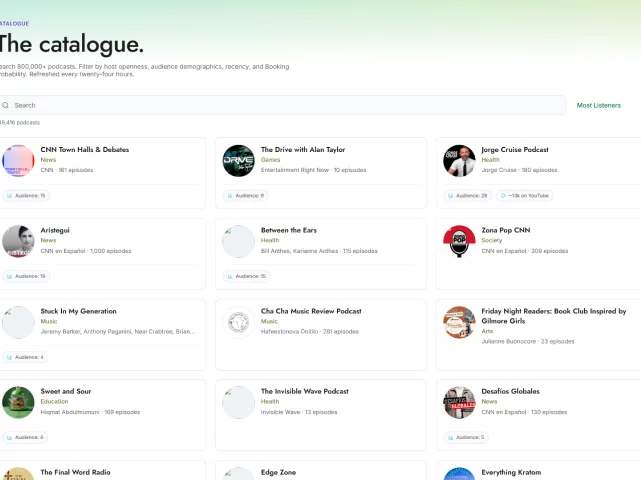Focus the catalogue Search field
Viewport: 641px width, 480px height.
[x=282, y=105]
